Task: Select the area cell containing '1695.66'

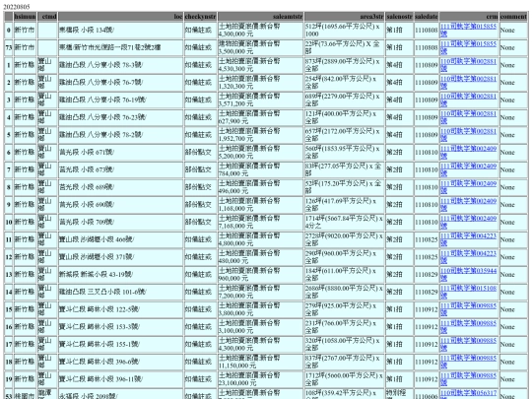Action: coord(344,30)
